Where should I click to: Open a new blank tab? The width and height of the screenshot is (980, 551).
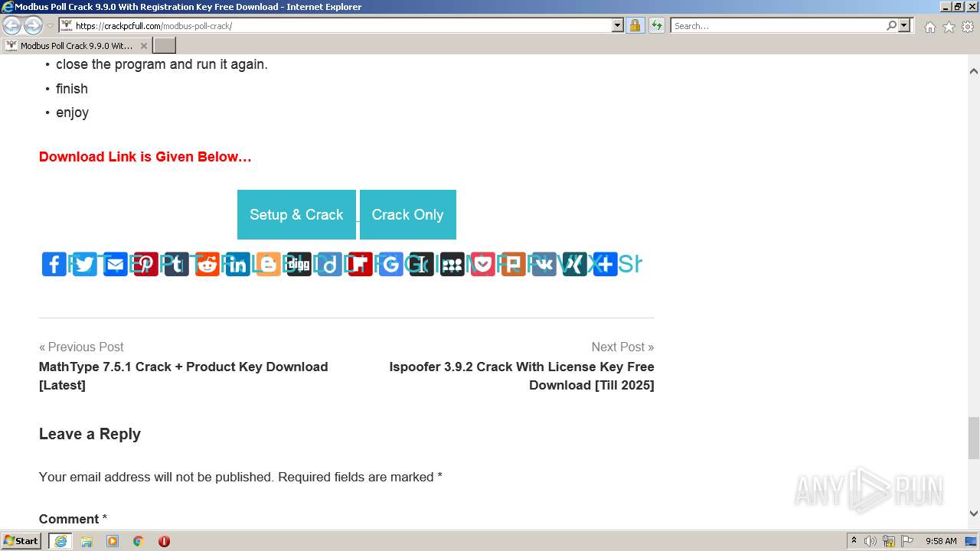[x=165, y=46]
